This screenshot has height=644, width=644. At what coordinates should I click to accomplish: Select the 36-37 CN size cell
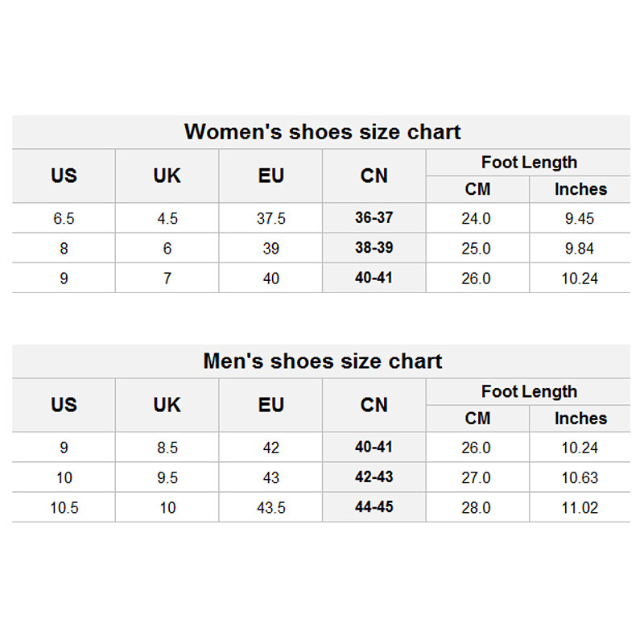(374, 217)
